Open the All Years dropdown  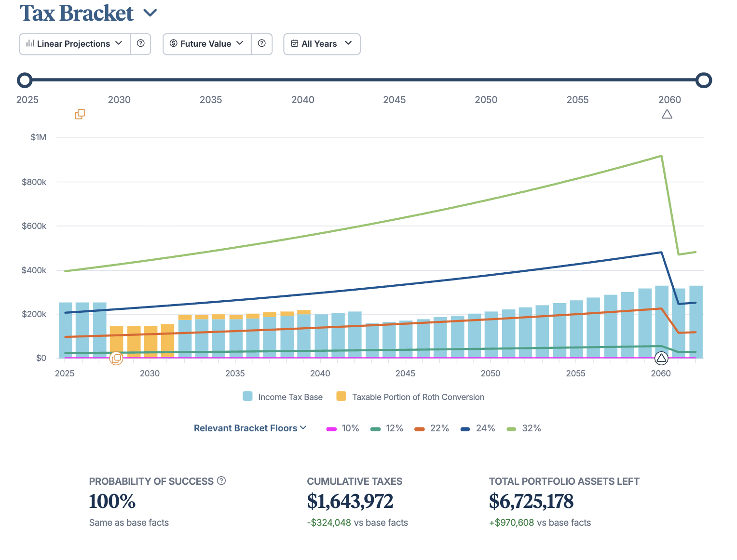point(322,44)
